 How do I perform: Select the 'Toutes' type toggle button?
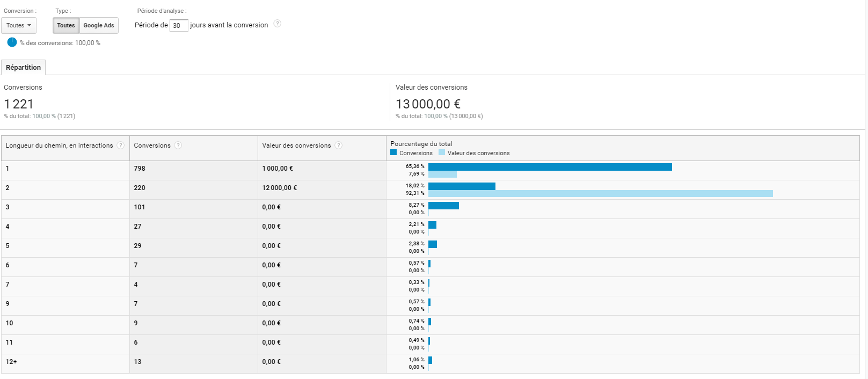66,25
